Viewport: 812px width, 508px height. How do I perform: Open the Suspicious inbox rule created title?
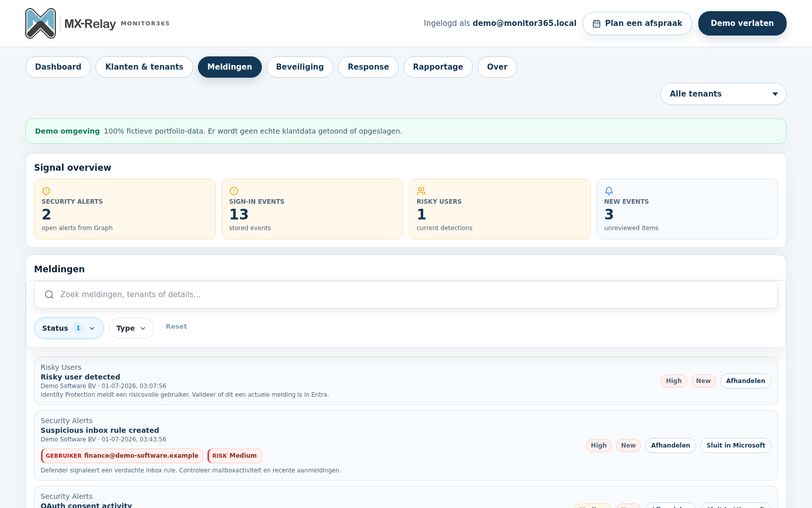(100, 430)
